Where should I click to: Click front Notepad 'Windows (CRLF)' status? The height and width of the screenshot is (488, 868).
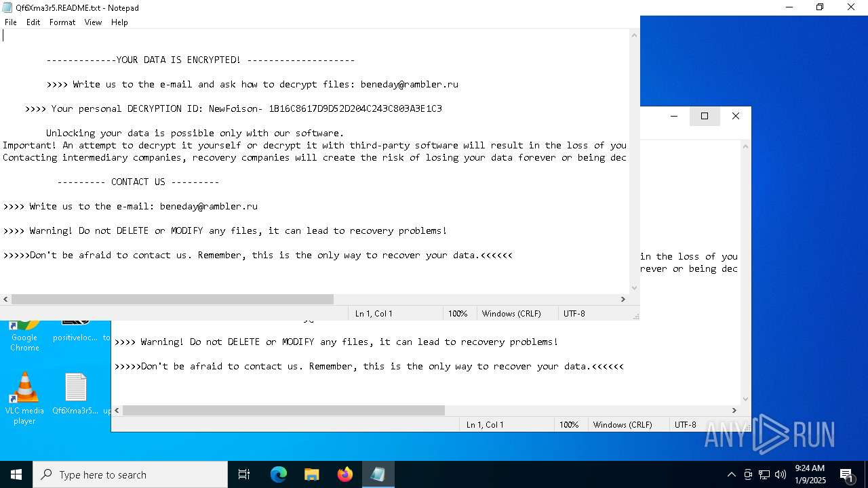[x=511, y=313]
